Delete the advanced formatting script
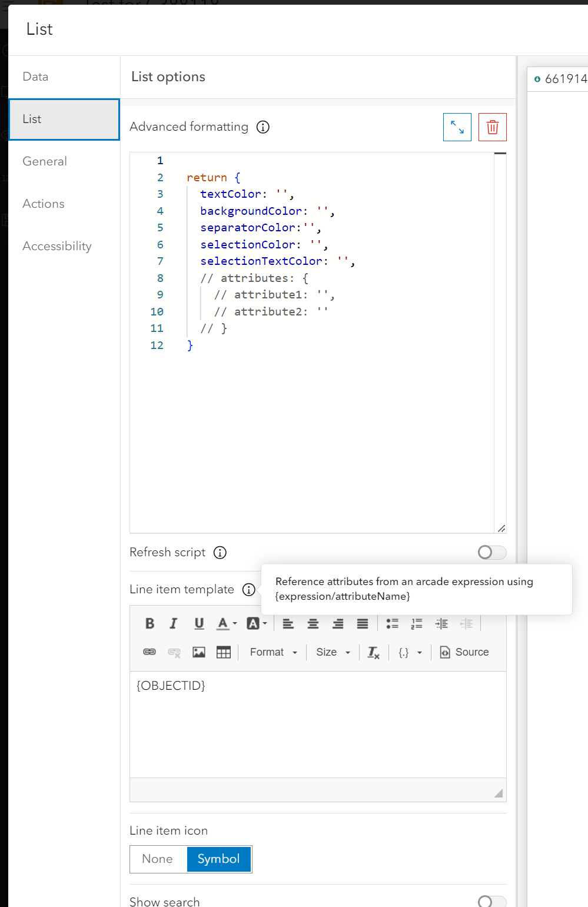The width and height of the screenshot is (588, 907). tap(492, 127)
